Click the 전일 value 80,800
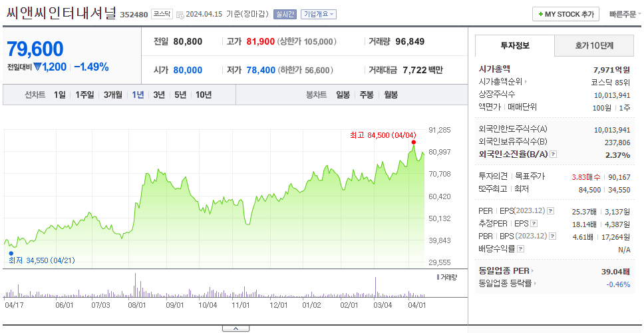This screenshot has height=333, width=644. tap(188, 41)
